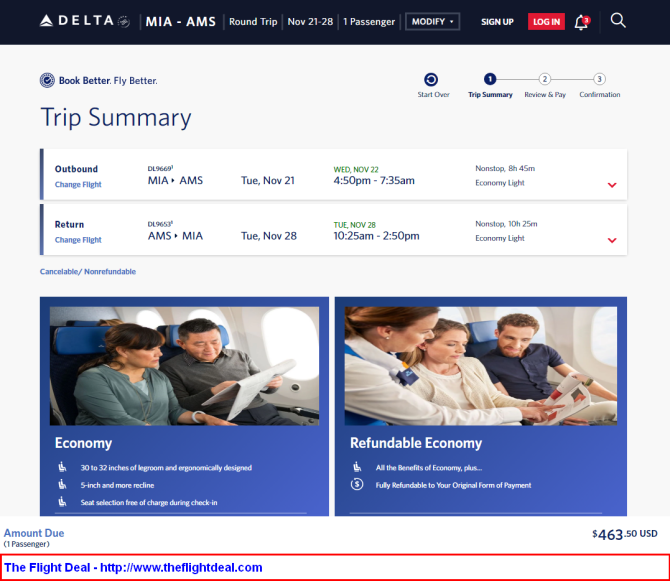Image resolution: width=670 pixels, height=581 pixels.
Task: Click seat icon beside seat selection benefit
Action: point(62,502)
